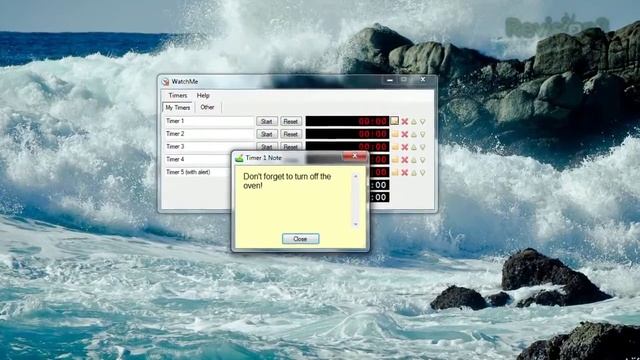
Task: Click the Timer 3 name field
Action: 209,146
